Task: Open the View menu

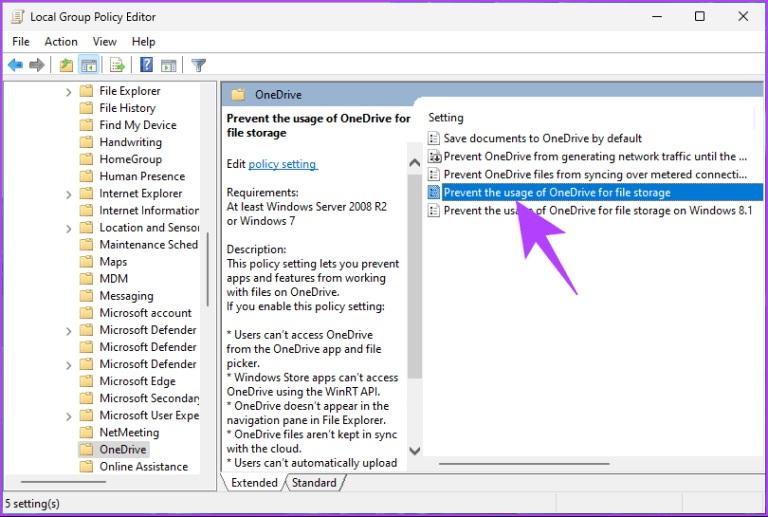Action: tap(104, 42)
